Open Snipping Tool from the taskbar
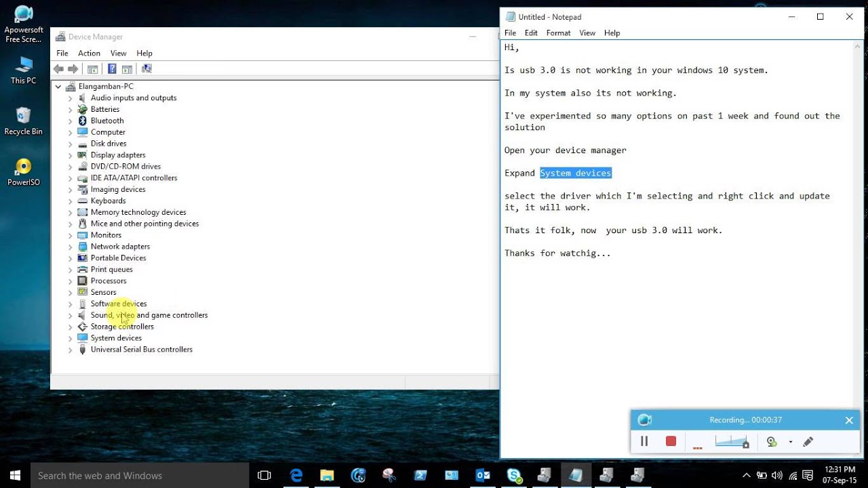The image size is (868, 488). [x=389, y=476]
